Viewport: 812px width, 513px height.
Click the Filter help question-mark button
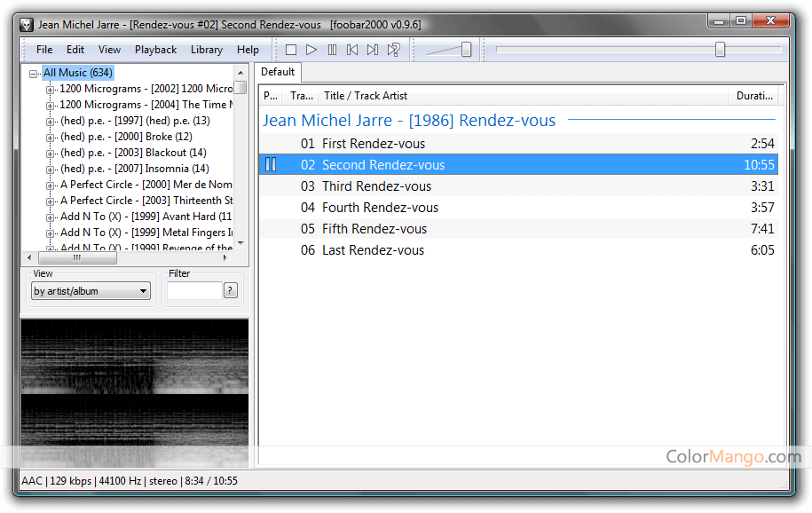230,289
